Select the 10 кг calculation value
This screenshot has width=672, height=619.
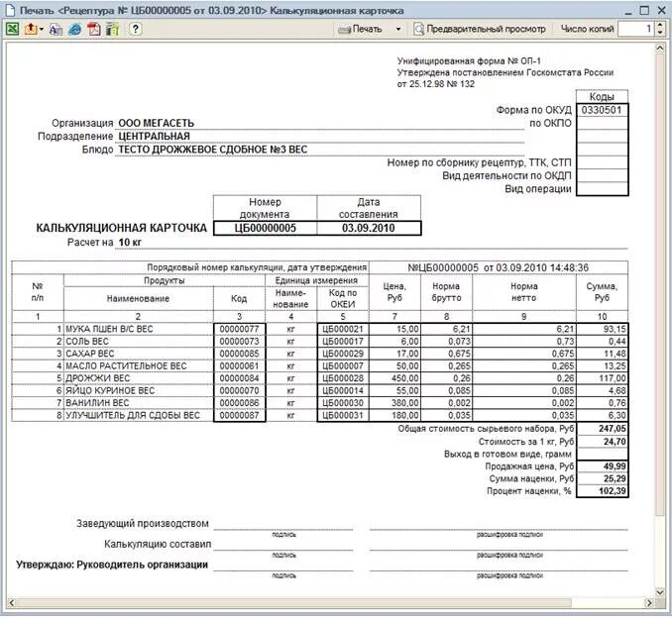coord(130,243)
